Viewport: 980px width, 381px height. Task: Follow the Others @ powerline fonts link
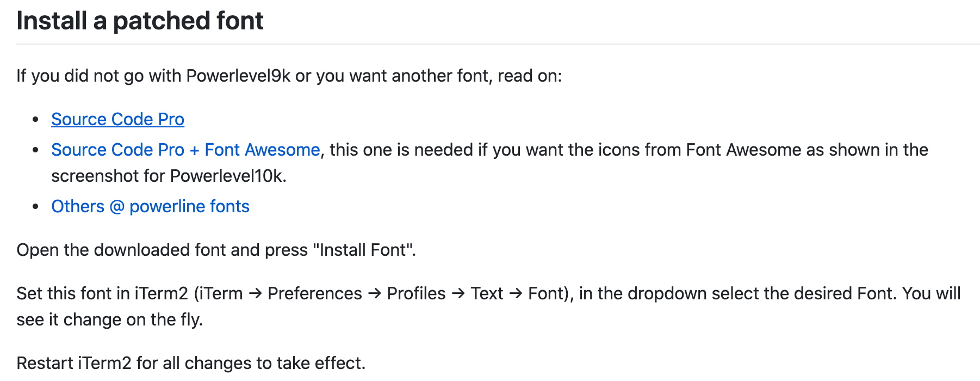click(150, 206)
